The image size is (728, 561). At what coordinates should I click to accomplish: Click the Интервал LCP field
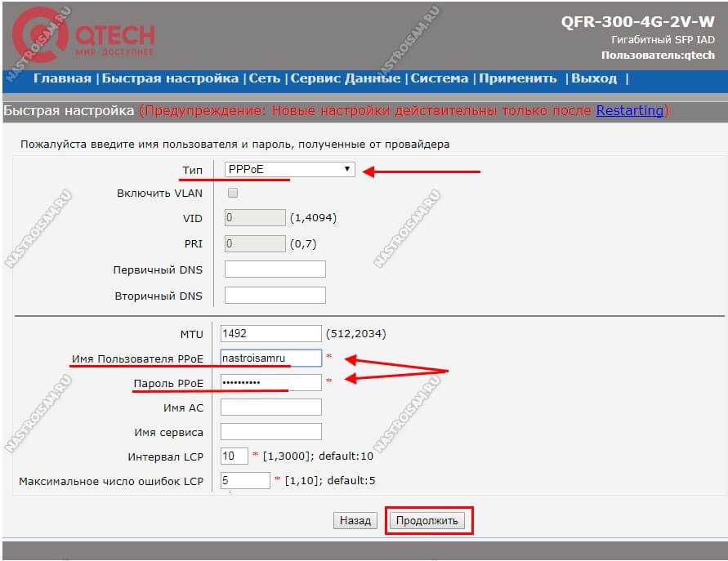coord(234,456)
